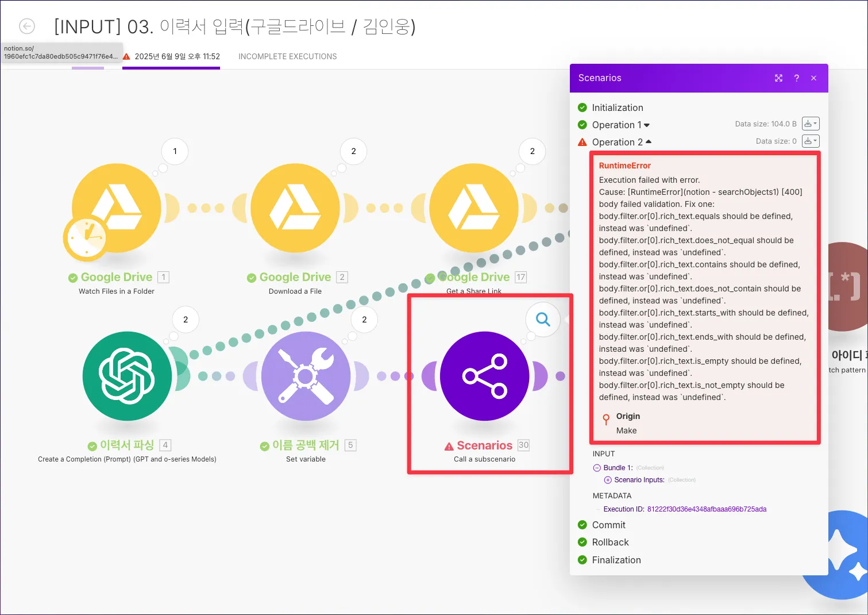Click the 이력서 파싱 module name label
The height and width of the screenshot is (615, 868).
pyautogui.click(x=127, y=445)
